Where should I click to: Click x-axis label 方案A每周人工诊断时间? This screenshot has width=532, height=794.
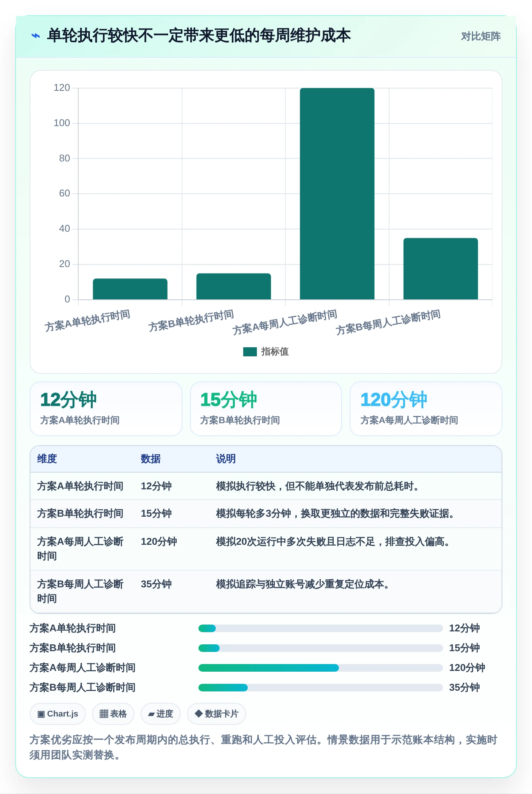(x=285, y=322)
